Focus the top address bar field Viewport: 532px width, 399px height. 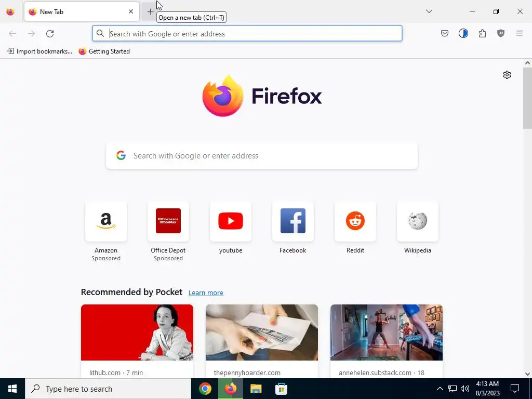pos(247,34)
